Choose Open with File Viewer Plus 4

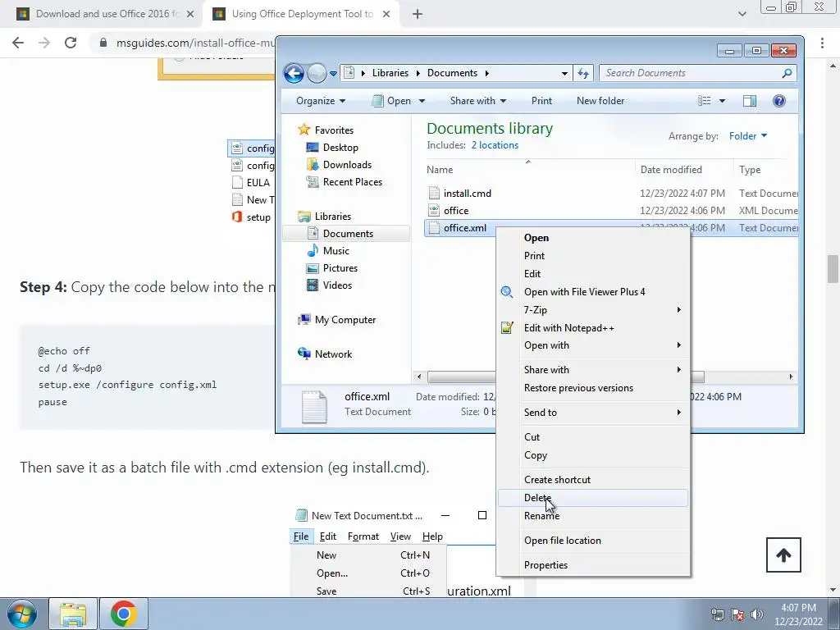pos(593,292)
